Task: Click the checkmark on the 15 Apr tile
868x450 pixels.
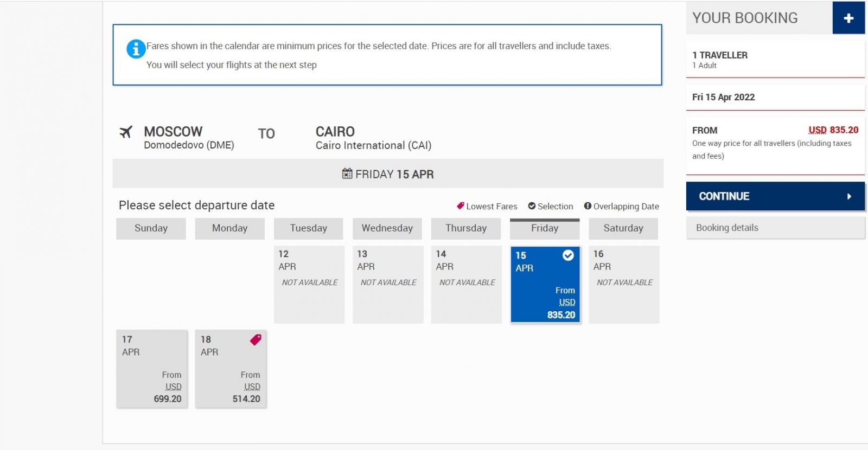Action: [x=568, y=255]
